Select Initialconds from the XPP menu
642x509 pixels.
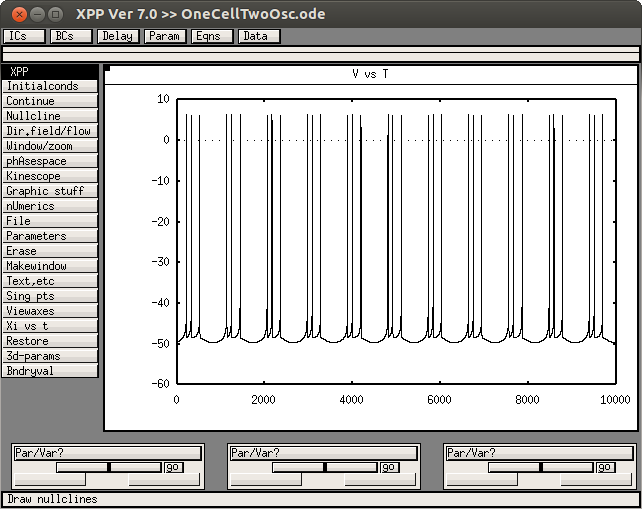pos(50,86)
